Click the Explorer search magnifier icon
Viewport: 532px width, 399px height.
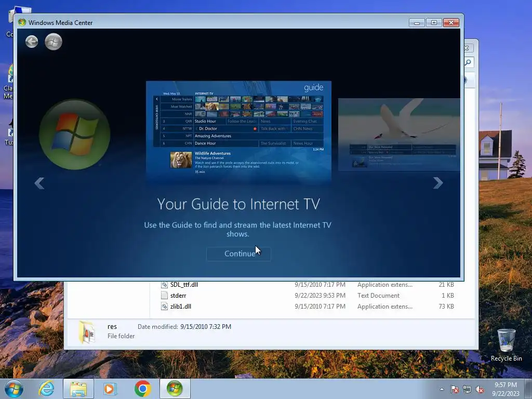tap(469, 62)
